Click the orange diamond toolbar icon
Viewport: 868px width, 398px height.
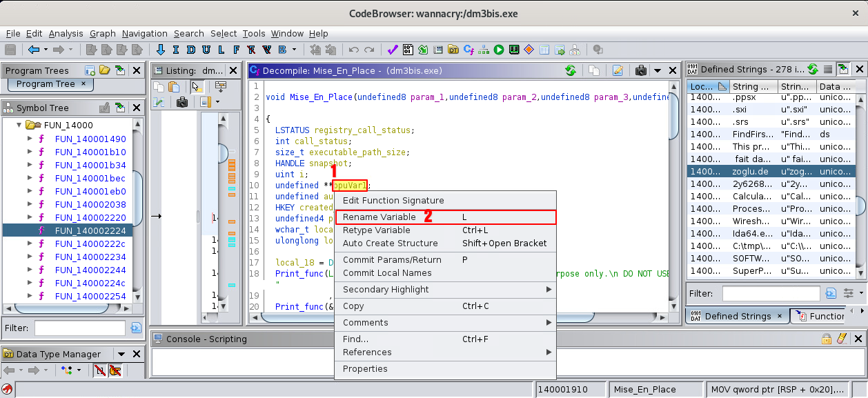529,50
